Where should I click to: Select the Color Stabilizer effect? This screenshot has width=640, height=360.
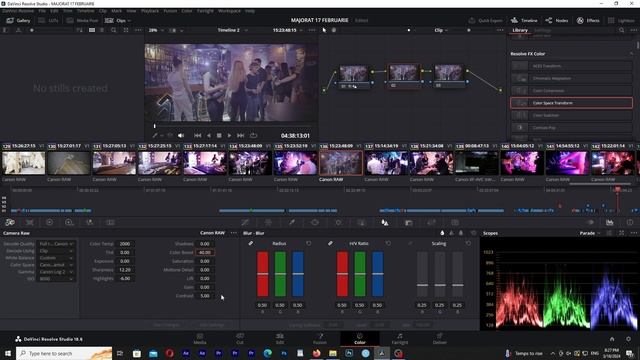click(571, 115)
